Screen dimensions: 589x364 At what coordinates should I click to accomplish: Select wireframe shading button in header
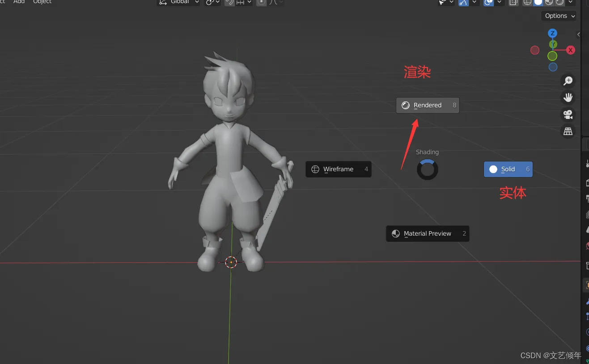click(x=528, y=2)
